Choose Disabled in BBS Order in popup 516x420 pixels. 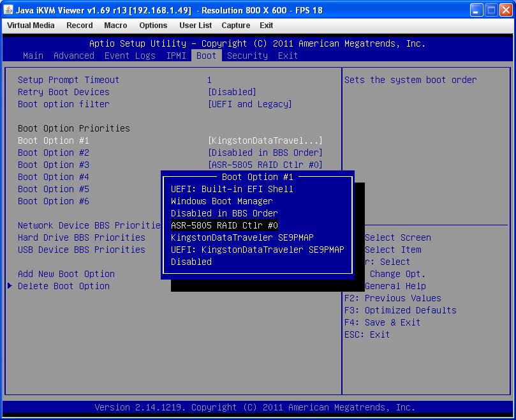pyautogui.click(x=224, y=213)
